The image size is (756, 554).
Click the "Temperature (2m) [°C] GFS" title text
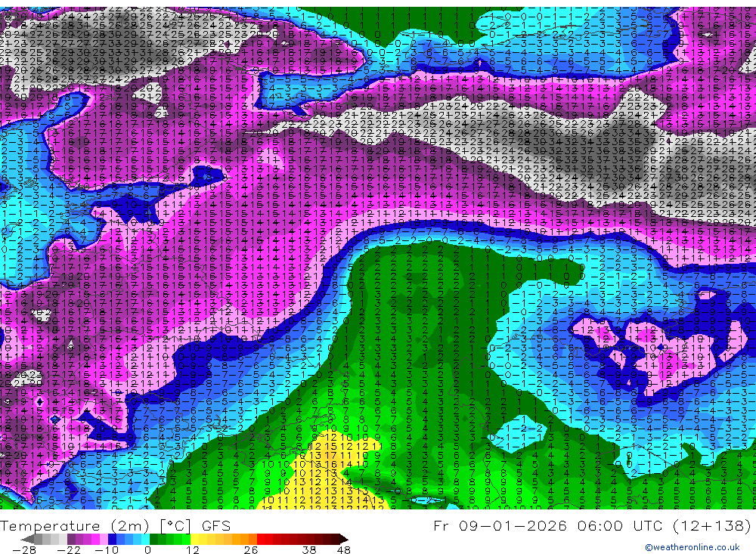(x=115, y=525)
